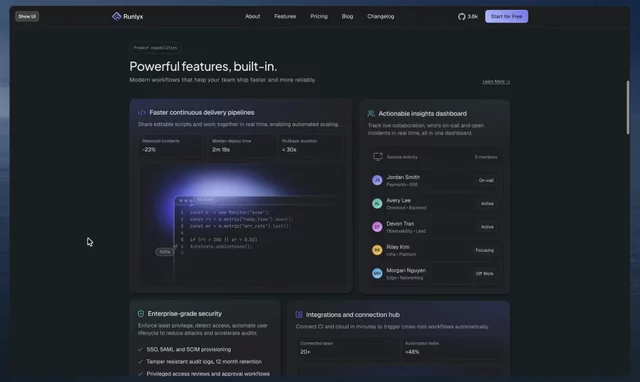Click the Connected apps 20+ stat card
The image size is (640, 382).
pos(346,348)
